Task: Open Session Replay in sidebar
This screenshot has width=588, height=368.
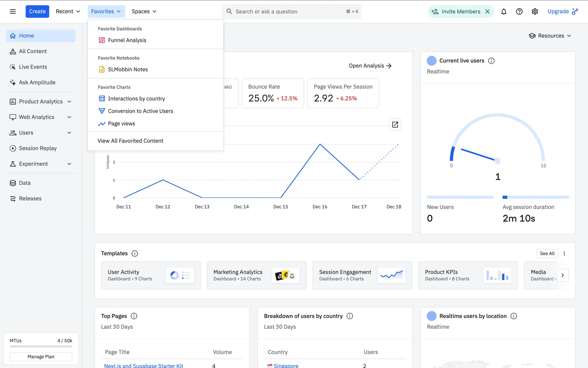Action: [x=38, y=148]
